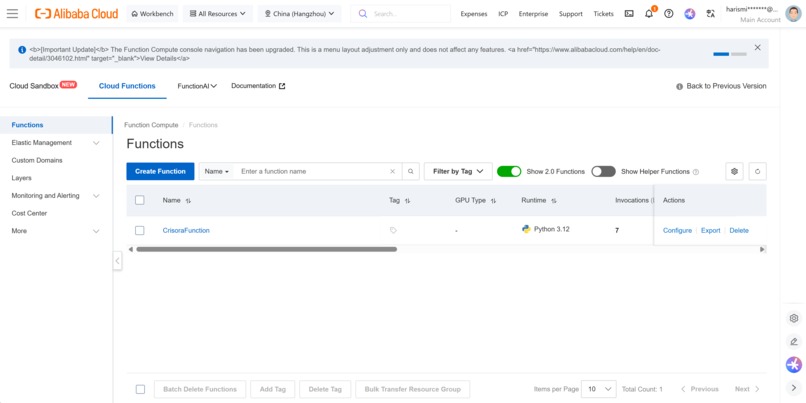Sort by GPU Type column arrows
806x403 pixels.
pos(493,200)
